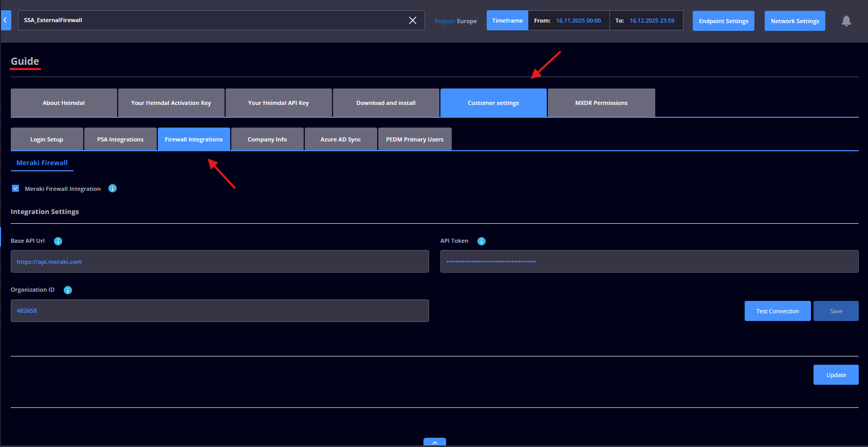The height and width of the screenshot is (447, 868).
Task: Open PSA Integrations subtab
Action: (120, 139)
